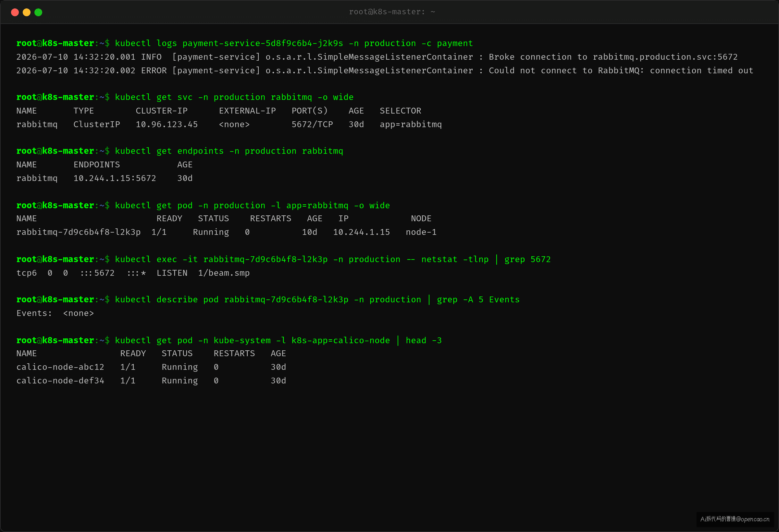
Task: Click the pod age value '10d'
Action: click(309, 232)
